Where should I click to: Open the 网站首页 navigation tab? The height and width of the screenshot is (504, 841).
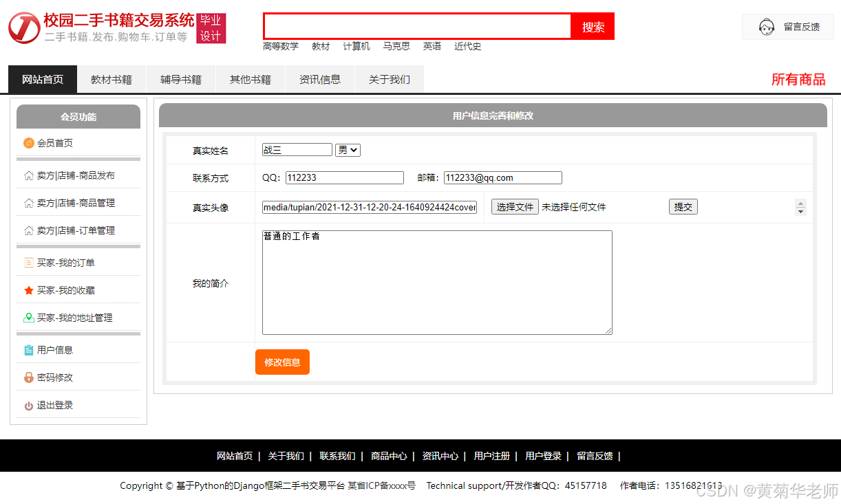click(43, 79)
